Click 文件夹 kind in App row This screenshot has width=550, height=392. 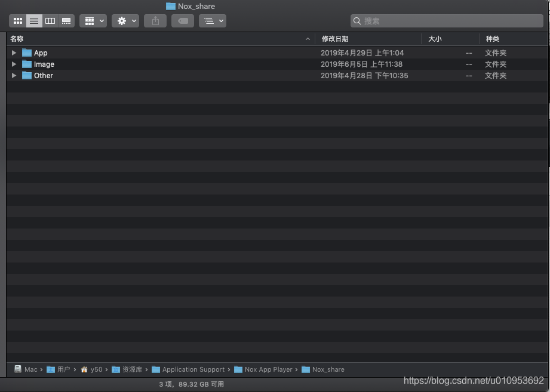pyautogui.click(x=496, y=53)
